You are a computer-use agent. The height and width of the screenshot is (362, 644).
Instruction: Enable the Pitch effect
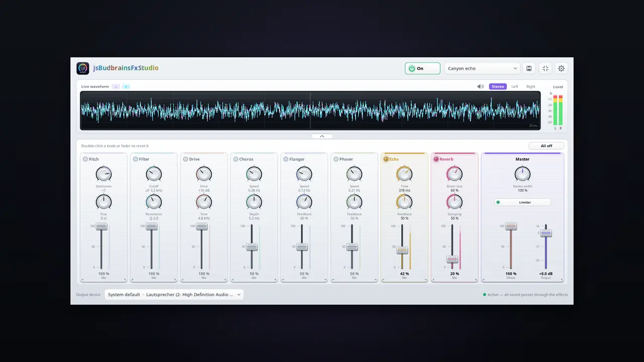86,159
